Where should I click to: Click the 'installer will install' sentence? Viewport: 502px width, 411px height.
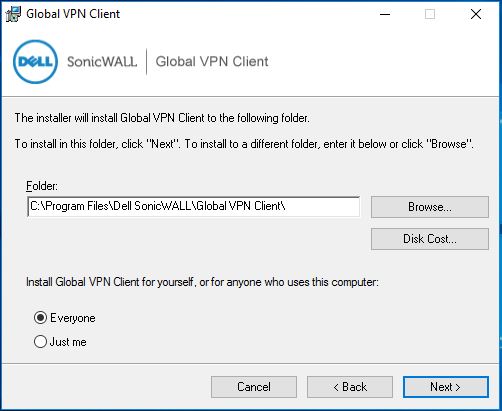tap(162, 118)
